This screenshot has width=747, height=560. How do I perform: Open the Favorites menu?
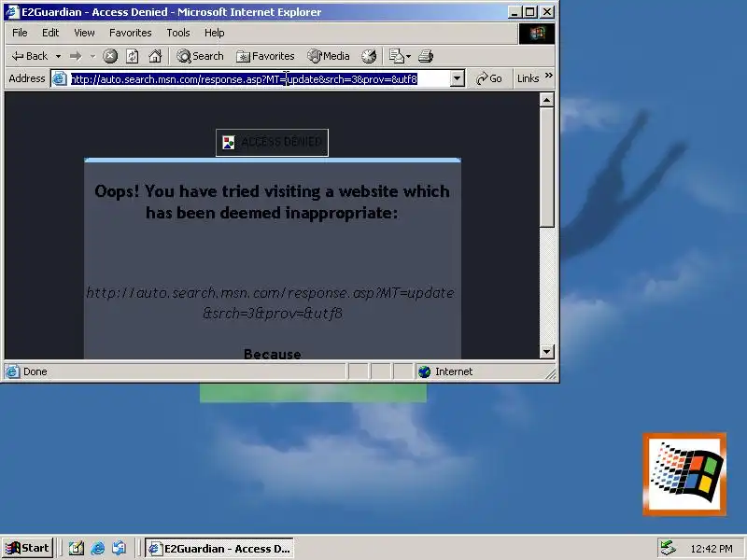pos(130,33)
